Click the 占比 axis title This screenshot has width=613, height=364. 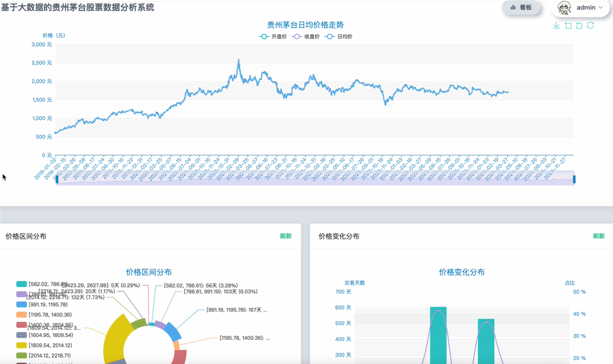click(570, 283)
